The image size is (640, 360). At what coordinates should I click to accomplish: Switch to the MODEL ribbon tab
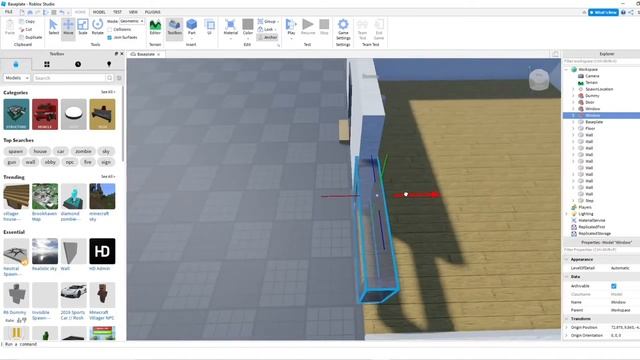tap(99, 12)
